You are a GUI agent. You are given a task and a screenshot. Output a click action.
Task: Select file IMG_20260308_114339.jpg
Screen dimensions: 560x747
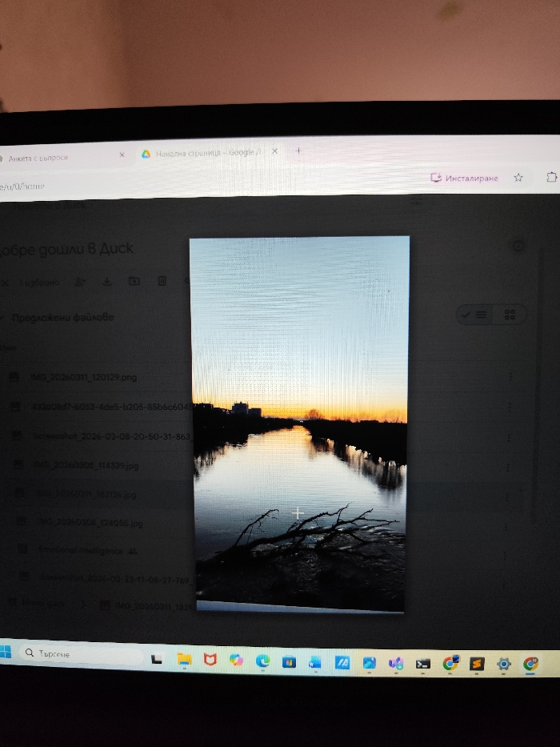(x=86, y=465)
